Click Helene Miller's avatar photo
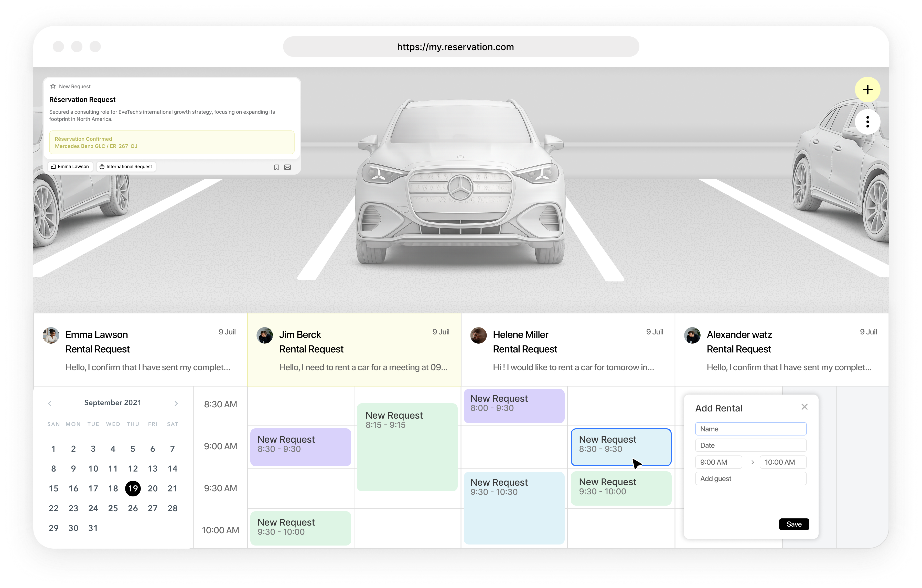The height and width of the screenshot is (588, 922). click(478, 335)
